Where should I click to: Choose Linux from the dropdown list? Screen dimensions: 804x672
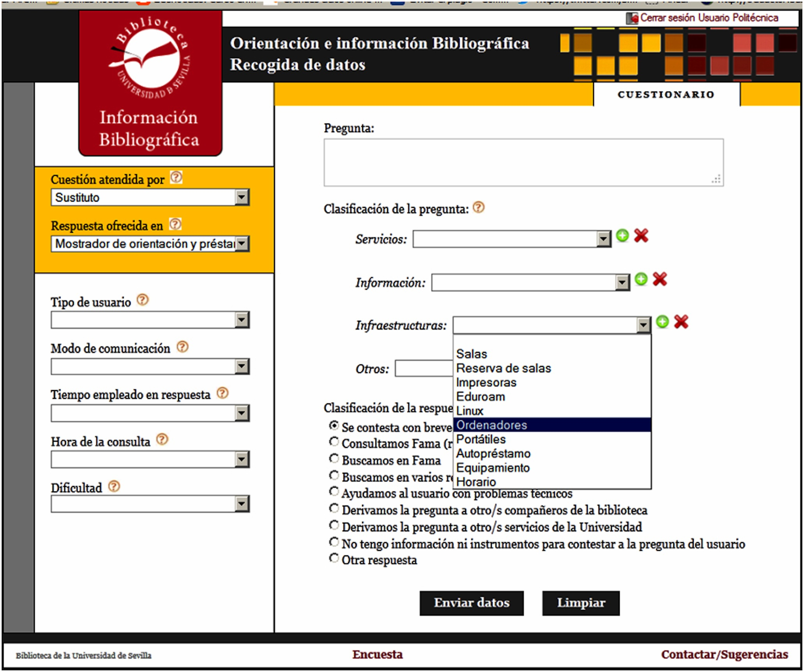(x=552, y=411)
